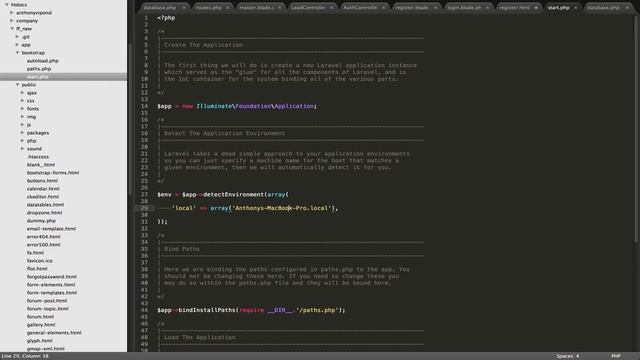Open paths.php in the sidebar
This screenshot has height=360, width=640.
pos(39,69)
